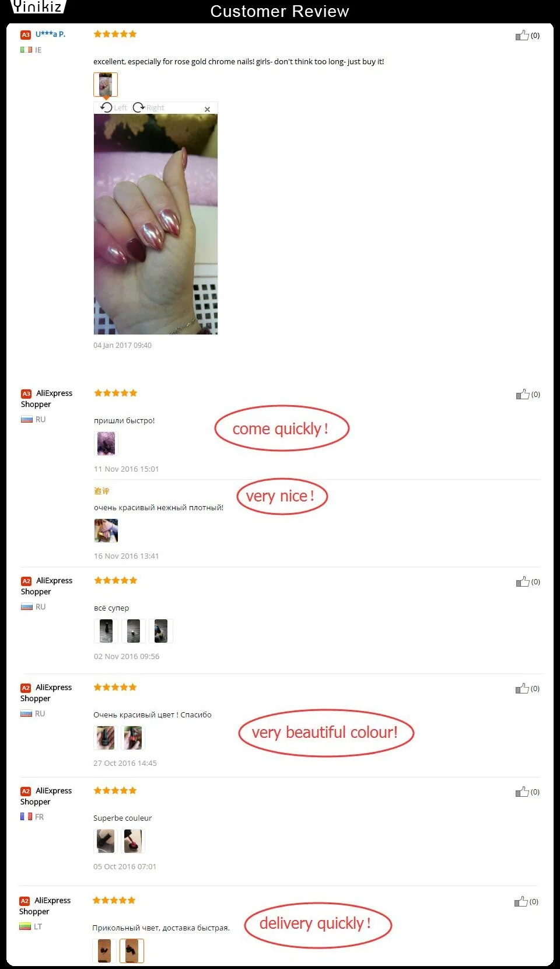This screenshot has width=560, height=969.
Task: Like the 'всё супер' review
Action: click(523, 582)
